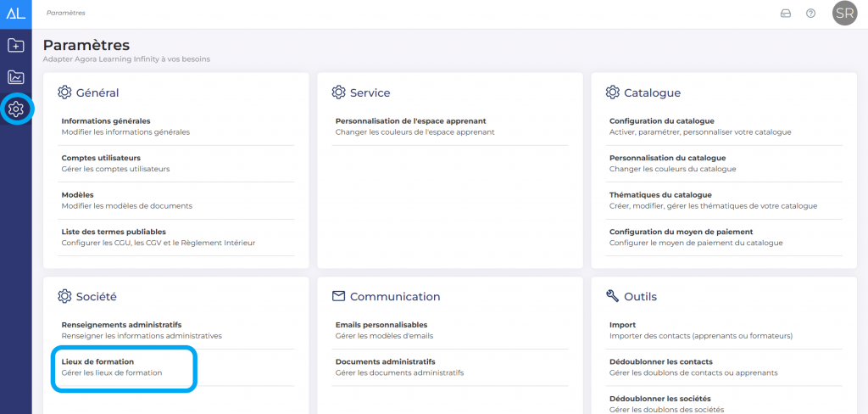Open Personnalisation de l'espace apprenant
868x414 pixels.
pos(410,121)
